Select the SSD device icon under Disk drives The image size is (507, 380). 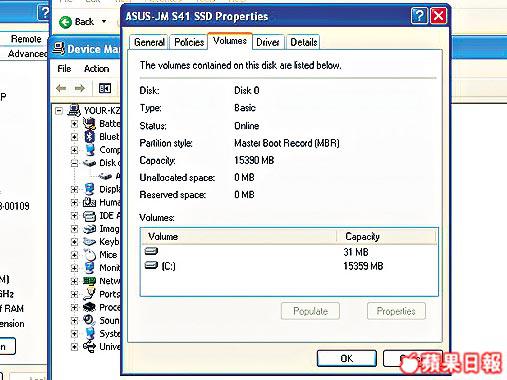pos(105,176)
